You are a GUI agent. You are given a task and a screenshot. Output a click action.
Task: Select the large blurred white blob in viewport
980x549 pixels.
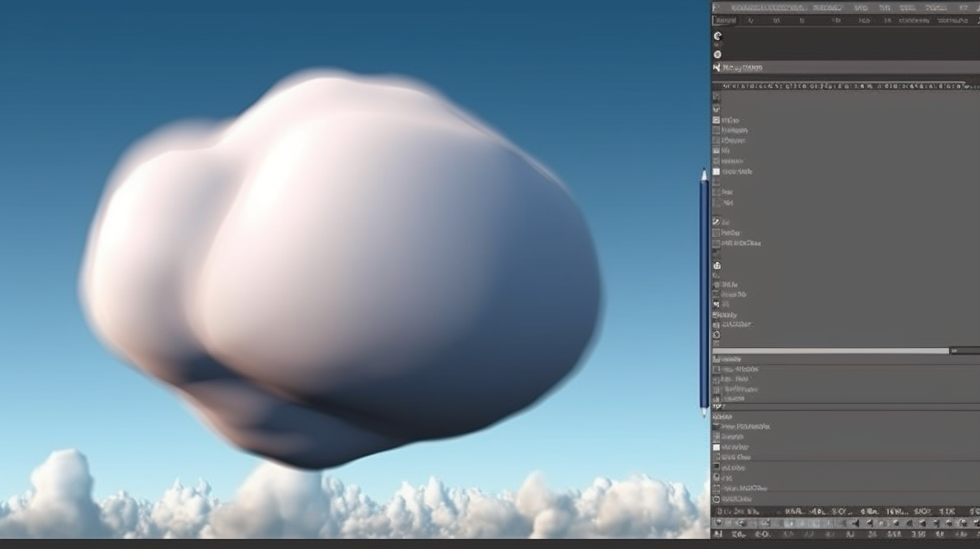341,269
